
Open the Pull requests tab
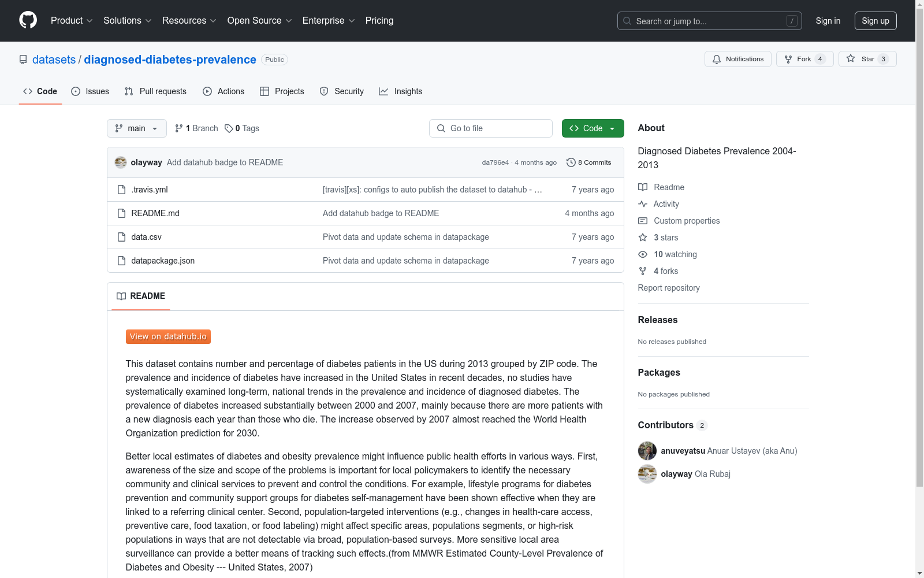(x=155, y=91)
